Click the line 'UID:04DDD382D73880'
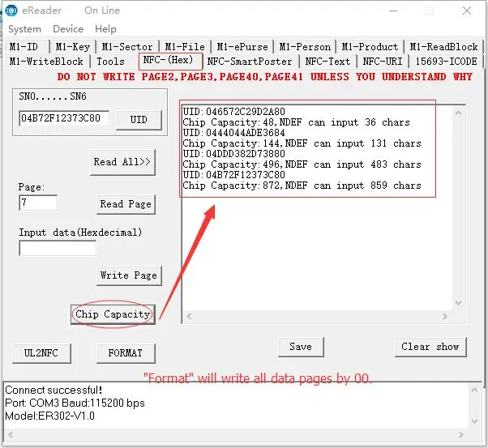488x448 pixels. point(234,154)
